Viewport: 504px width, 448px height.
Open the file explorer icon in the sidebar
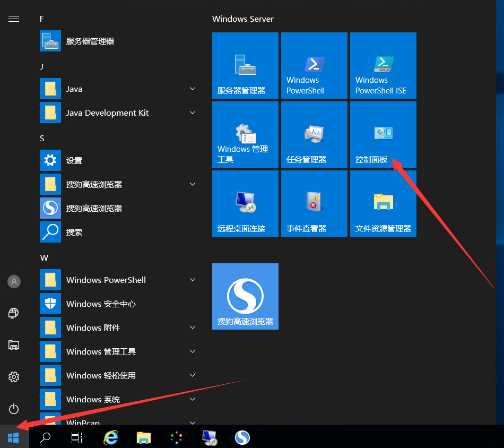tap(14, 345)
